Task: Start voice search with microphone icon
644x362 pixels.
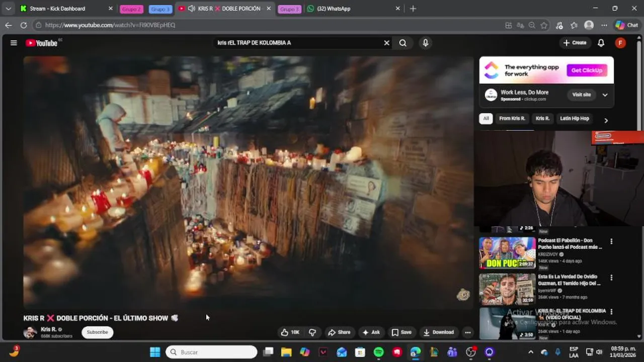Action: click(425, 43)
